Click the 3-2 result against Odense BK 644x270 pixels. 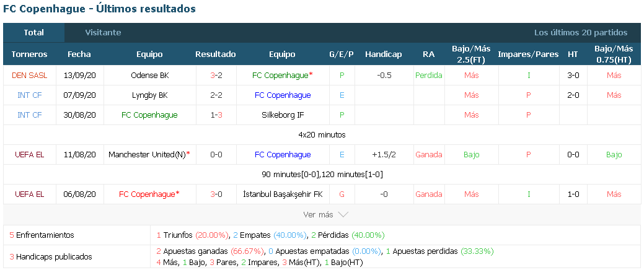216,76
